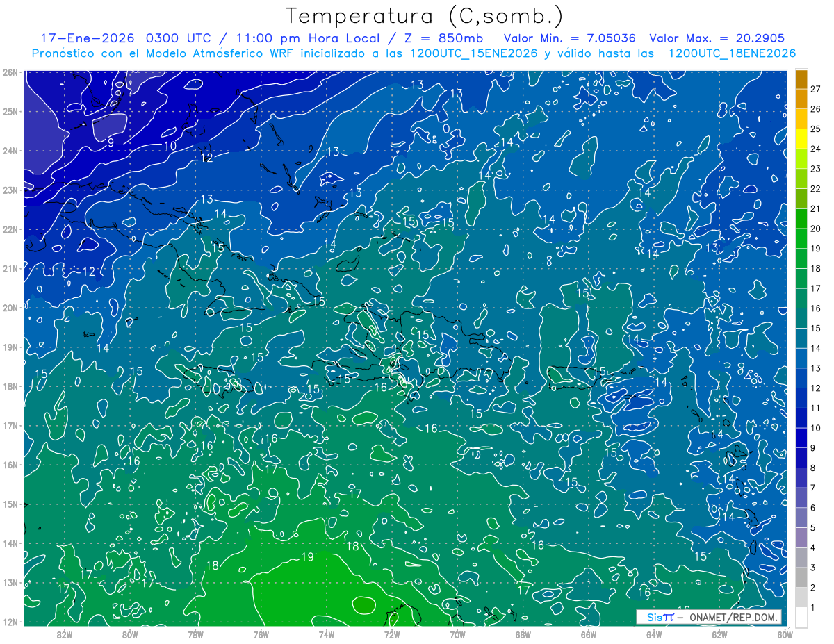834x644 pixels.
Task: Click 'Valor Min. = 7.05036' text
Action: point(571,38)
